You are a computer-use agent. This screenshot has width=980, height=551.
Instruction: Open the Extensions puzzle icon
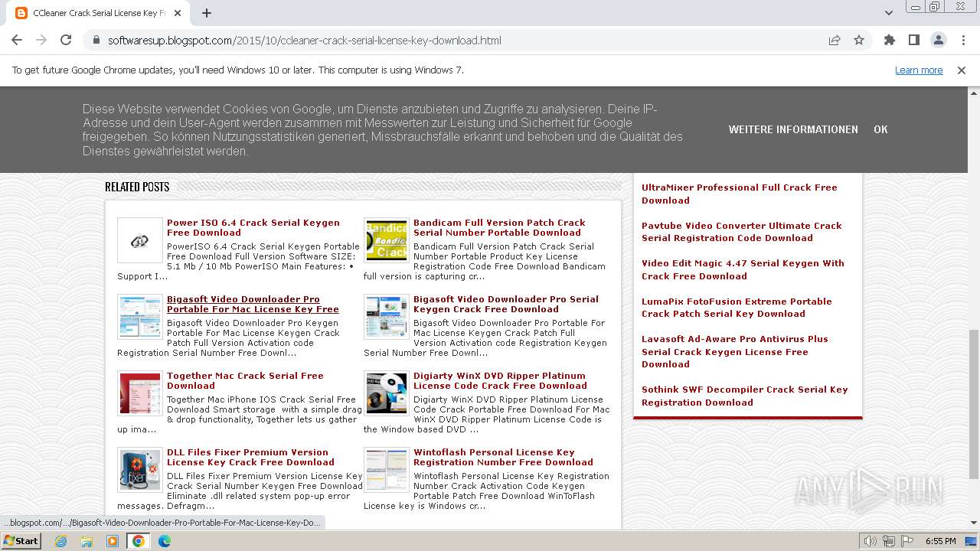(890, 41)
